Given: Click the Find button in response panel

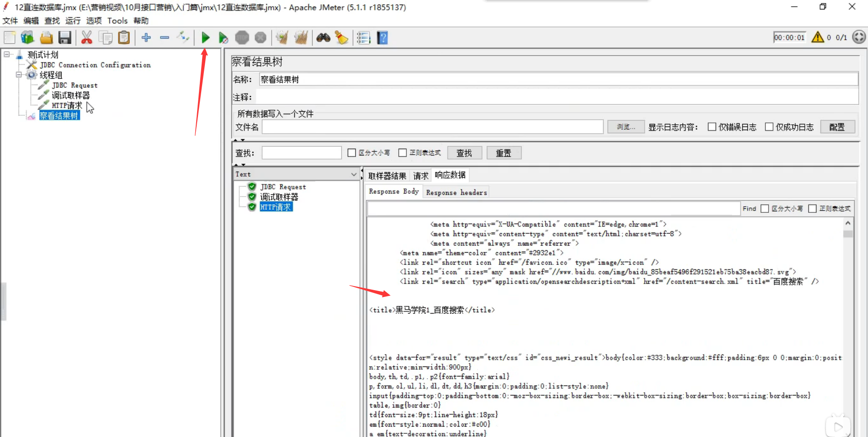Looking at the screenshot, I should [x=749, y=208].
